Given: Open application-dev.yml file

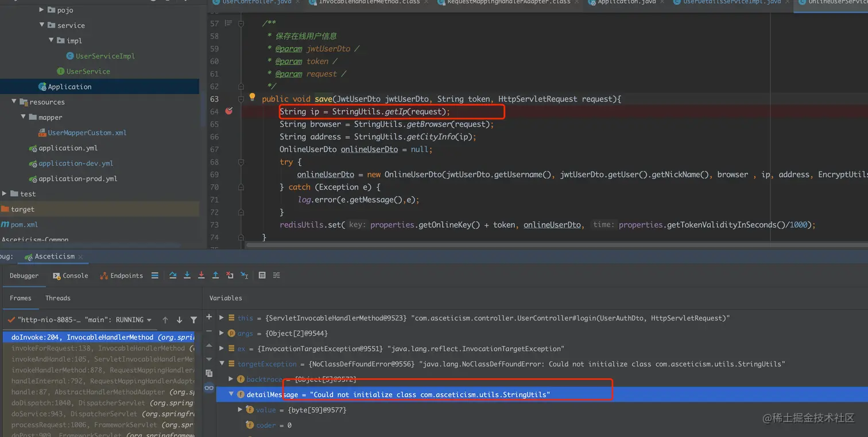Looking at the screenshot, I should point(71,163).
